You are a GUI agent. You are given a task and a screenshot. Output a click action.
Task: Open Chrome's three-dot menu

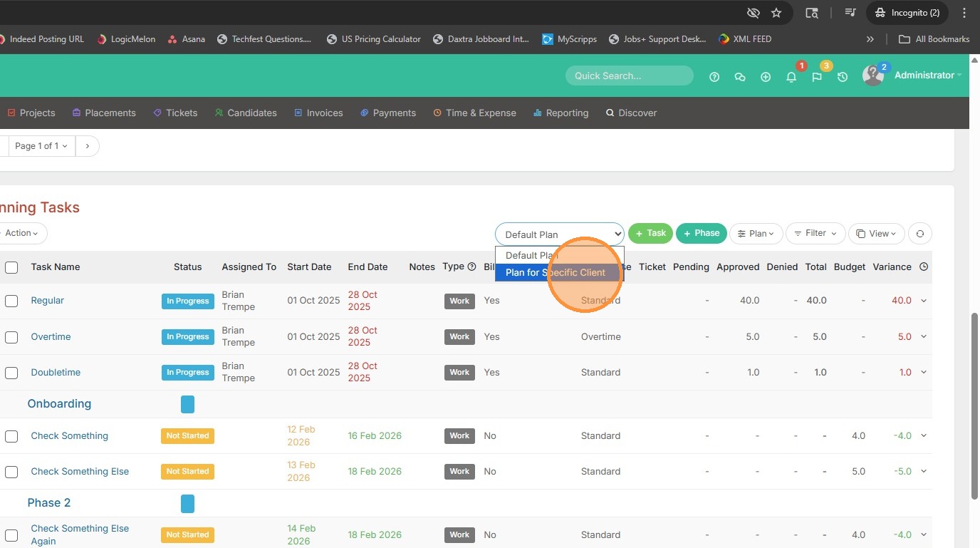tap(964, 13)
